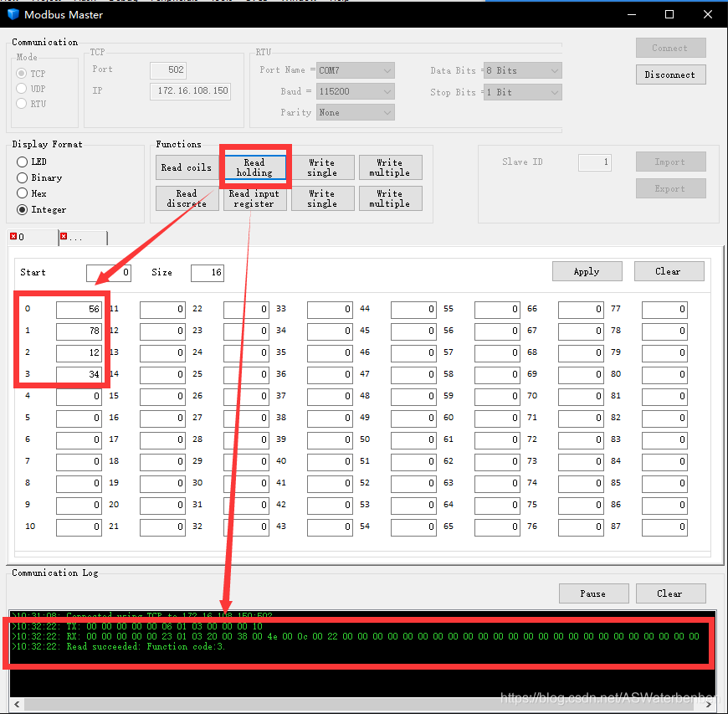The width and height of the screenshot is (728, 714).
Task: Click the Read coils function button
Action: pyautogui.click(x=187, y=167)
